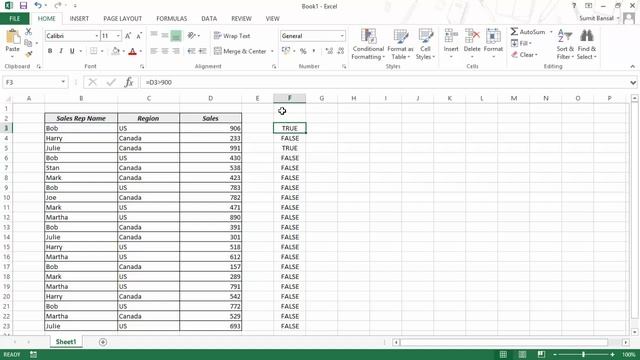Select the Sheet1 tab
This screenshot has width=640, height=360.
(66, 342)
